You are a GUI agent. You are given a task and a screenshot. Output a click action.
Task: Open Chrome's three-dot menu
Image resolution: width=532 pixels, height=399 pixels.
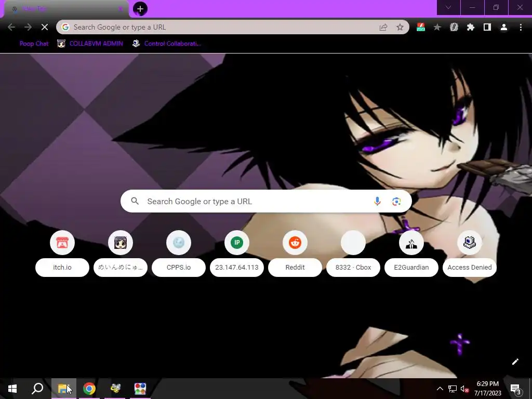pyautogui.click(x=521, y=27)
